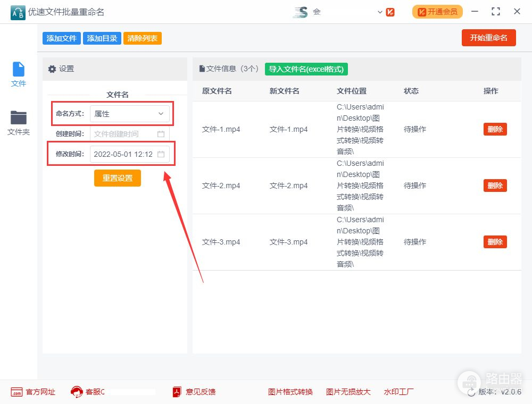Click the app logo in title bar
532x404 pixels.
18,12
